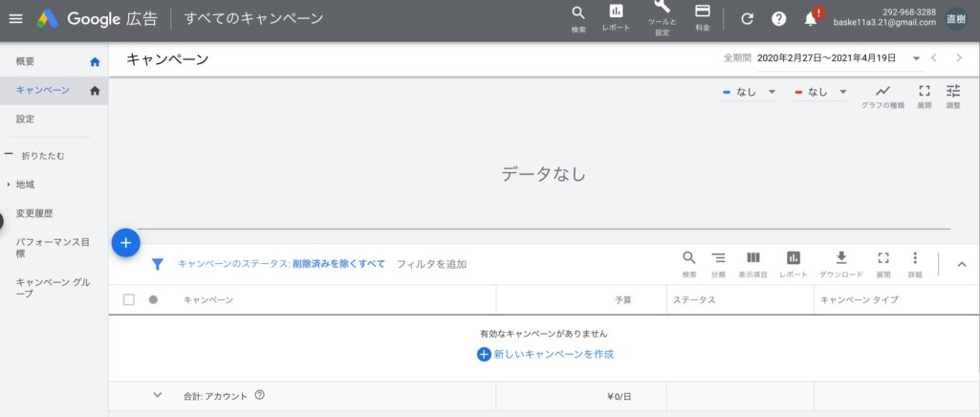
Task: Click 有効なキャンペーンがありません message
Action: (x=544, y=334)
